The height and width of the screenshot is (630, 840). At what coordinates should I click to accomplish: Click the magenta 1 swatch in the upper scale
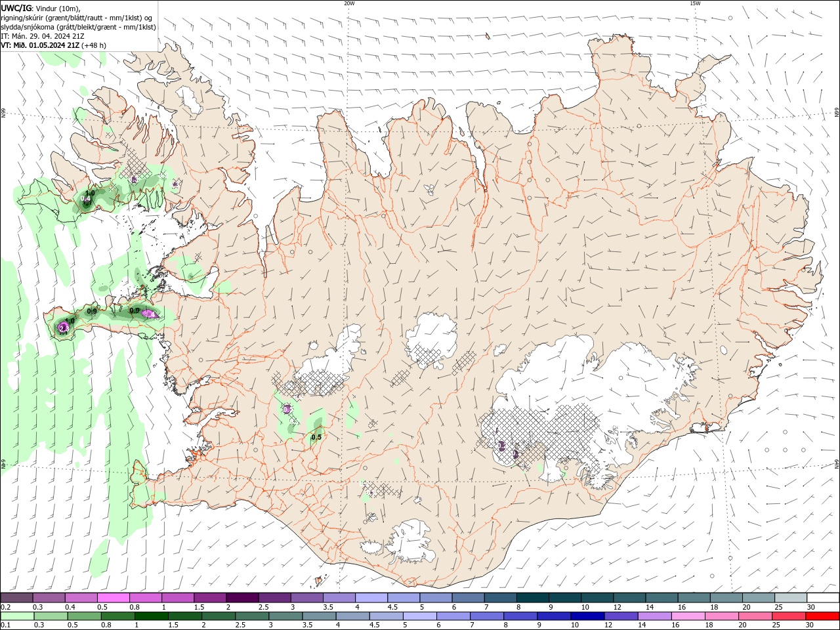pyautogui.click(x=177, y=598)
